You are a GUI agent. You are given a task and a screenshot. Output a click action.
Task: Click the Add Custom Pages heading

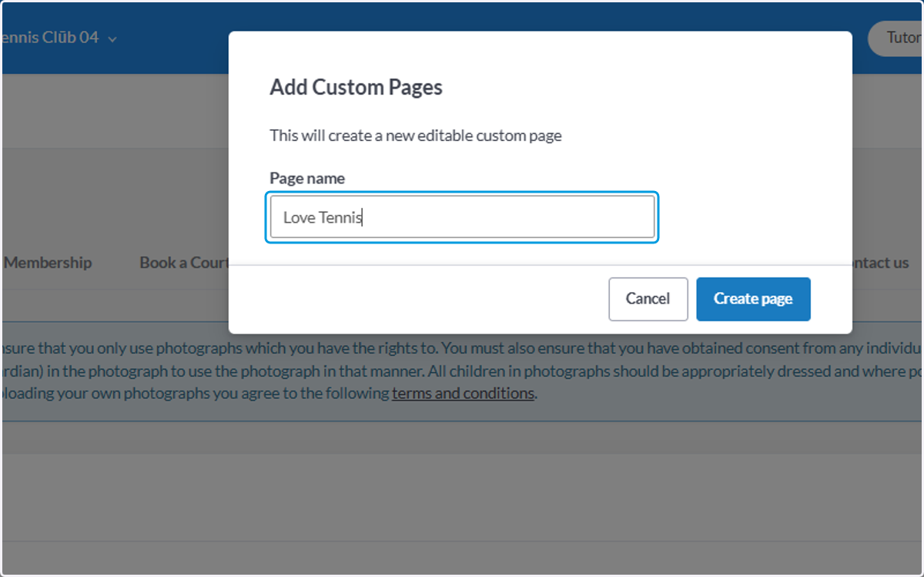point(356,87)
